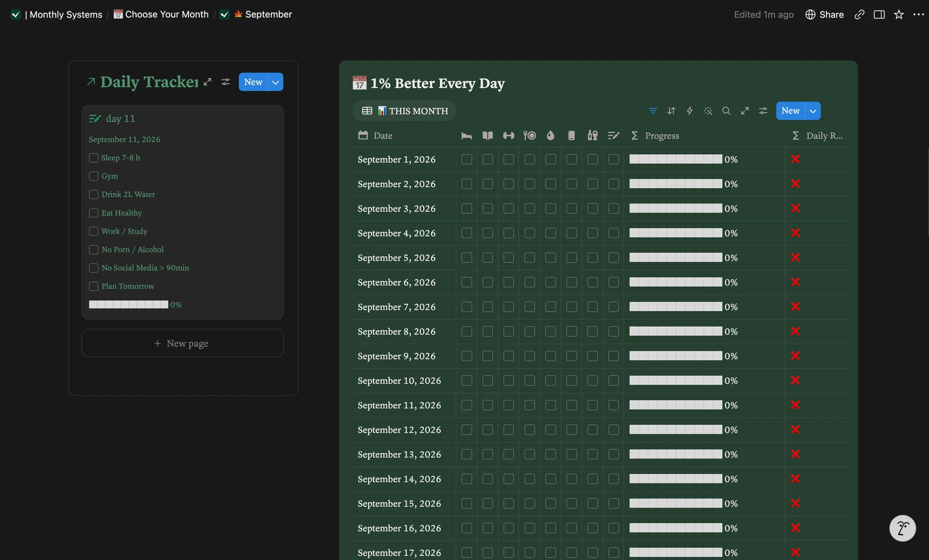Check the sleep checkbox for September 1, 2026
This screenshot has height=560, width=929.
point(467,159)
